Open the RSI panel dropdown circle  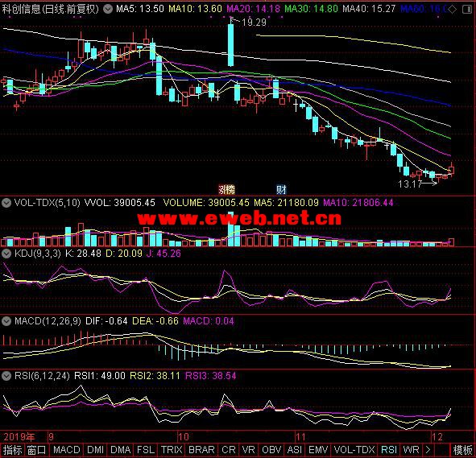pos(6,376)
